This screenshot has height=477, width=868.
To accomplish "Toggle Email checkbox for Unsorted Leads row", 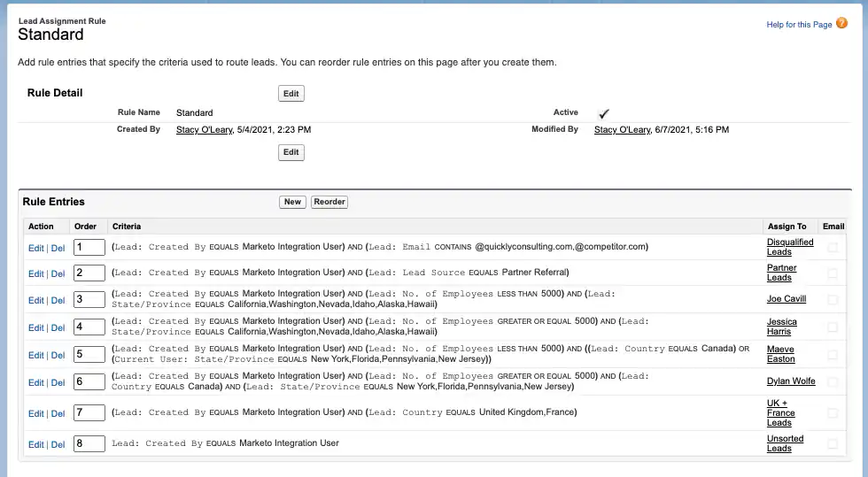I will [832, 443].
